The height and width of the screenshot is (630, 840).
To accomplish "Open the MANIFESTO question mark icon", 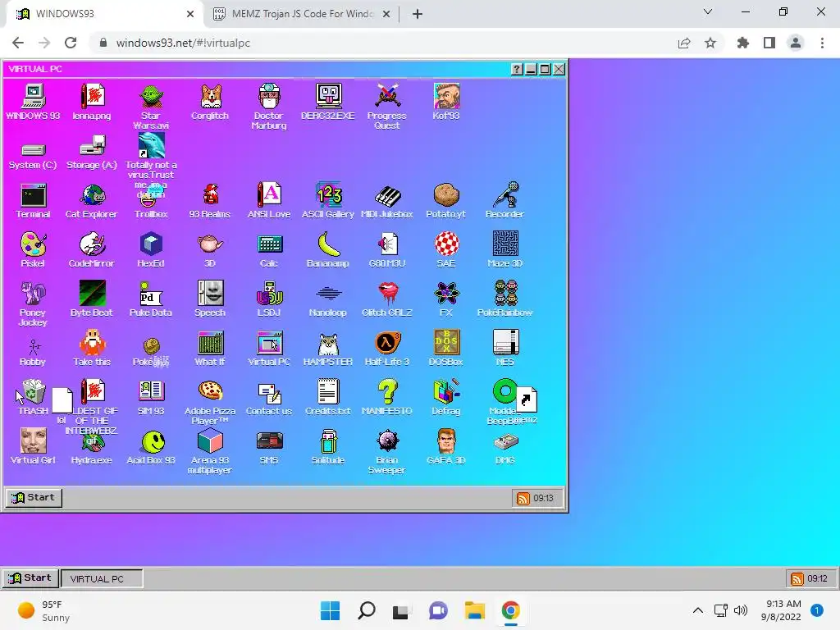I will click(x=387, y=393).
